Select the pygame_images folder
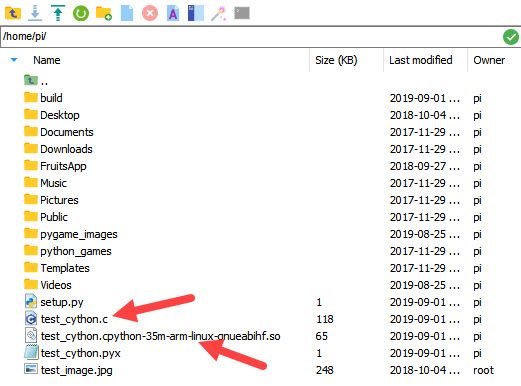This screenshot has height=386, width=521. pyautogui.click(x=71, y=234)
